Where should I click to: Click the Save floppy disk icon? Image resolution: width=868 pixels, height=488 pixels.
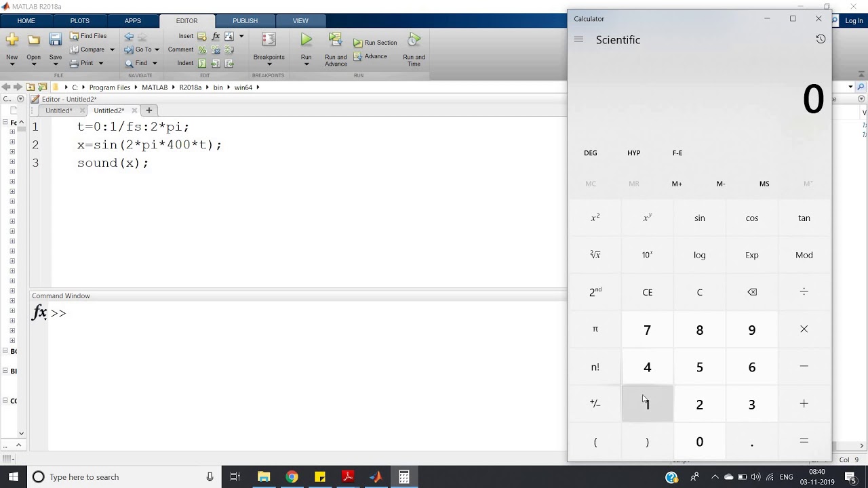[x=56, y=40]
